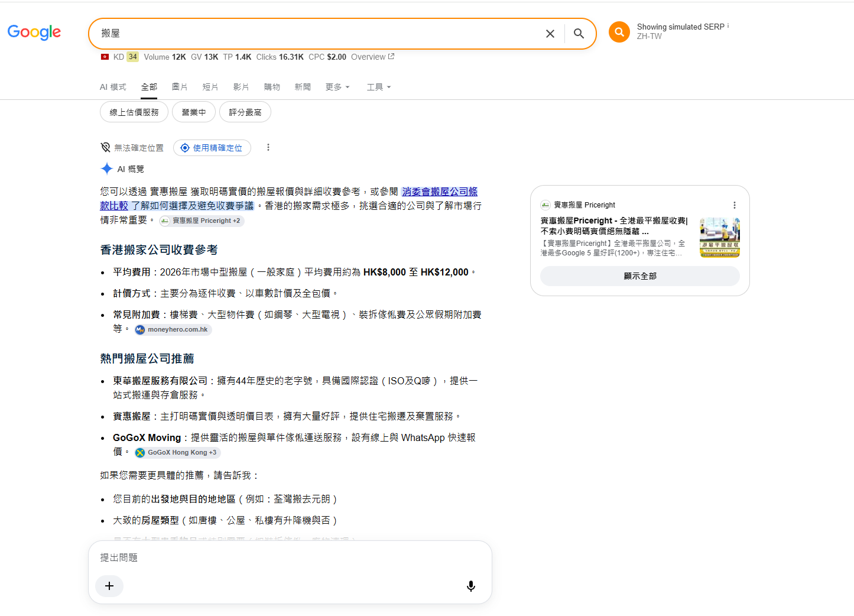This screenshot has height=616, width=854.
Task: Open the Overview external link
Action: [372, 57]
